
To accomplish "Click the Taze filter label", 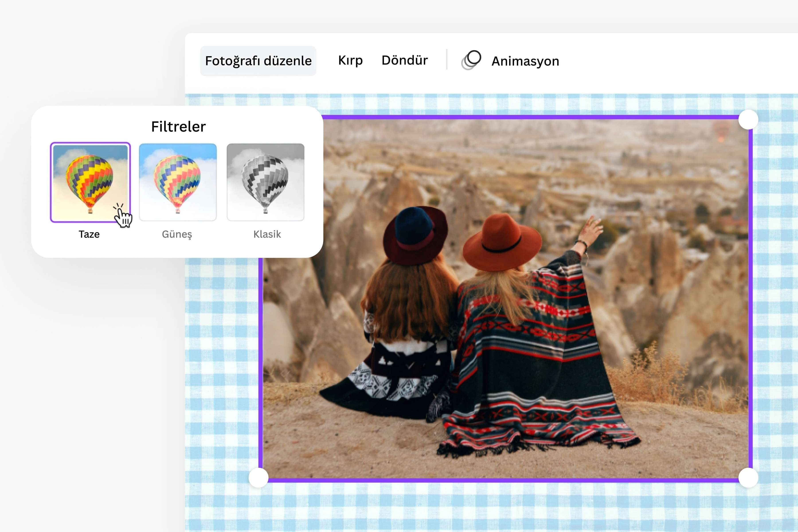I will 89,234.
